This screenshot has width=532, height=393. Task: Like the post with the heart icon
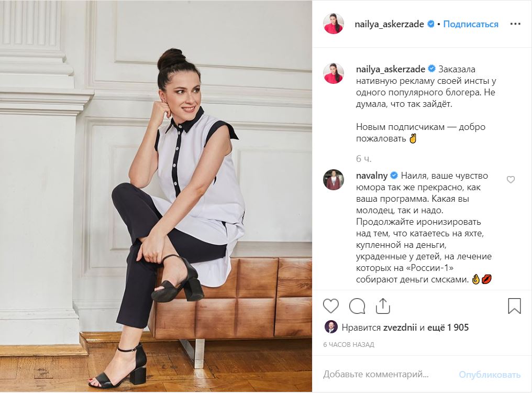pos(331,306)
